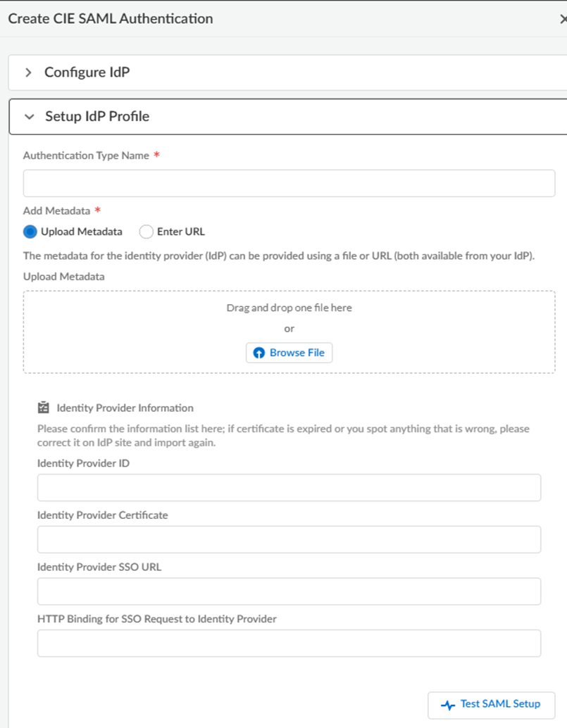Click the Upload Metadata radio label text
This screenshot has height=728, width=567.
tap(82, 232)
